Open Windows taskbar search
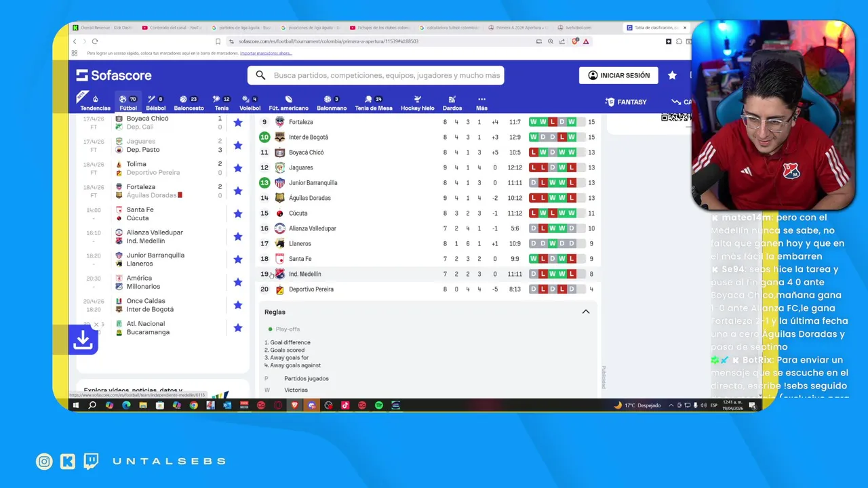 92,405
